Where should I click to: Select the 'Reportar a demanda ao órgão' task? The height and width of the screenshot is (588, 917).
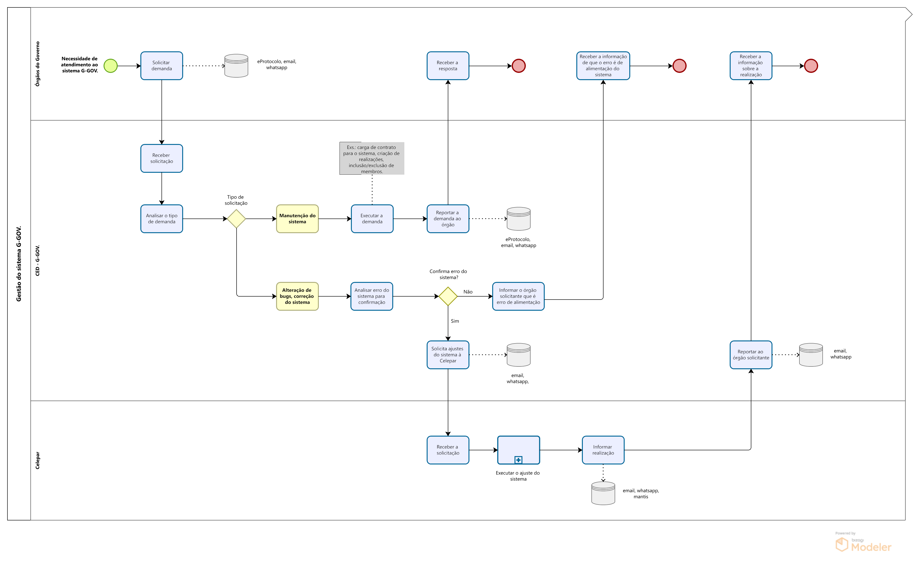tap(448, 219)
